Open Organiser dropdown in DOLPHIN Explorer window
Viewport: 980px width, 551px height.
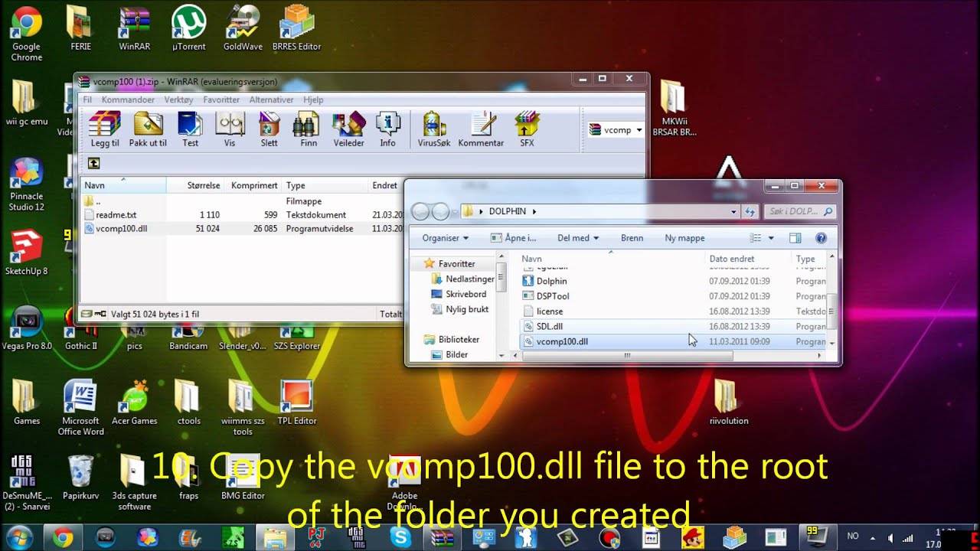click(446, 238)
